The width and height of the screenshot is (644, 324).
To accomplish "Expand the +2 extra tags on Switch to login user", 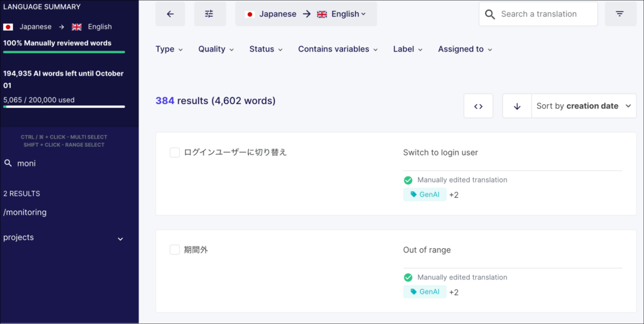I will pyautogui.click(x=453, y=195).
